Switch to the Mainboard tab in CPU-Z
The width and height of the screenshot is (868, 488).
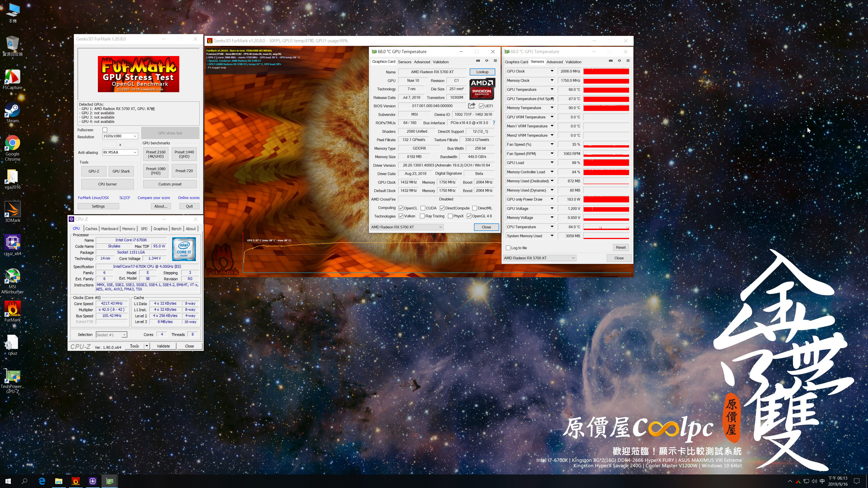pyautogui.click(x=109, y=229)
